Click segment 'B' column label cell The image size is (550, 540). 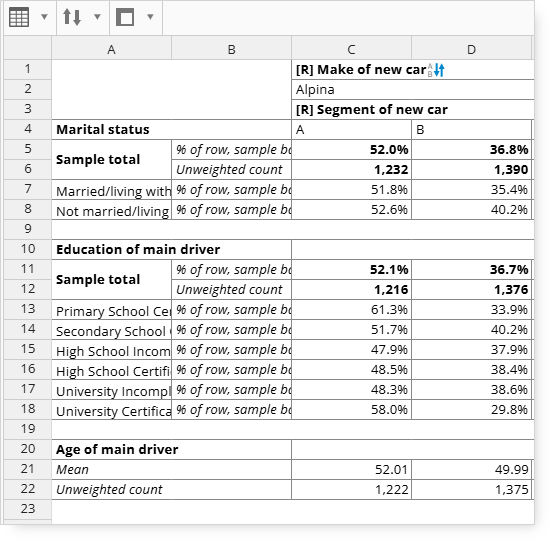[x=471, y=130]
